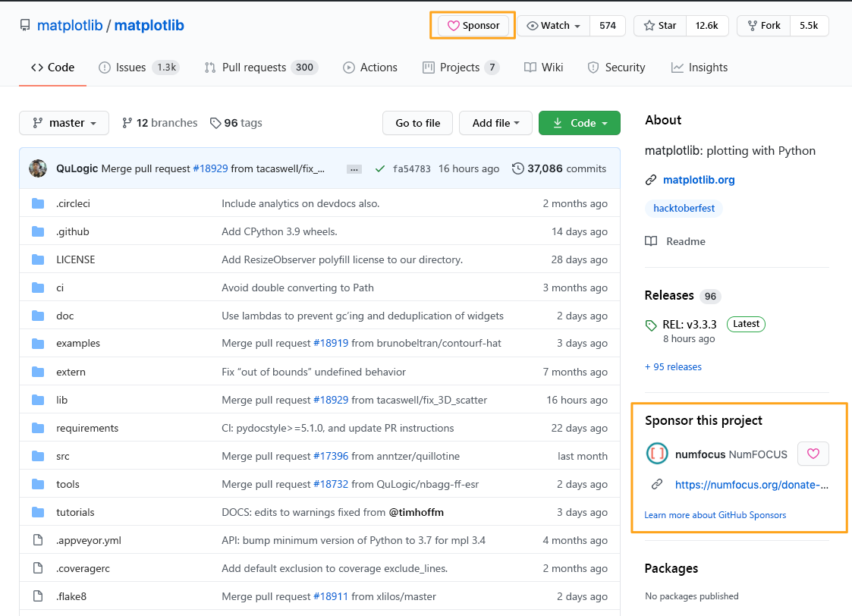Open the matplotlib.org website link
This screenshot has height=616, width=852.
click(699, 180)
